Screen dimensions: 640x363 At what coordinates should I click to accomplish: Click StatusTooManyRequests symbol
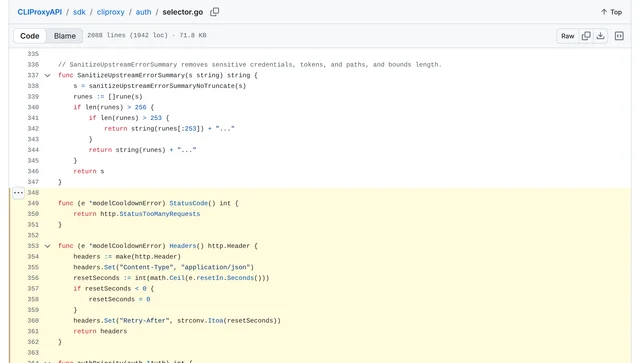coord(160,214)
